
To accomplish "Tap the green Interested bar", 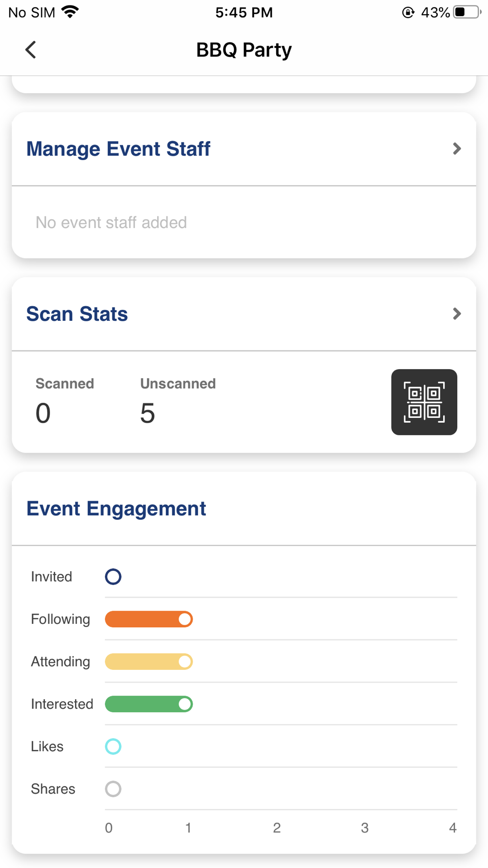I will click(x=149, y=704).
